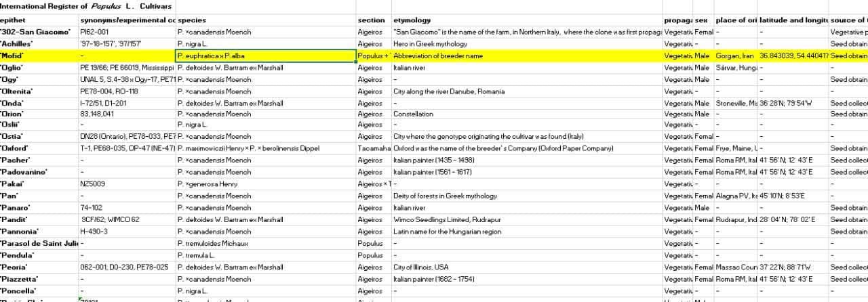Viewport: 868px width, 302px height.
Task: Select the "section" column header cell
Action: click(x=371, y=20)
